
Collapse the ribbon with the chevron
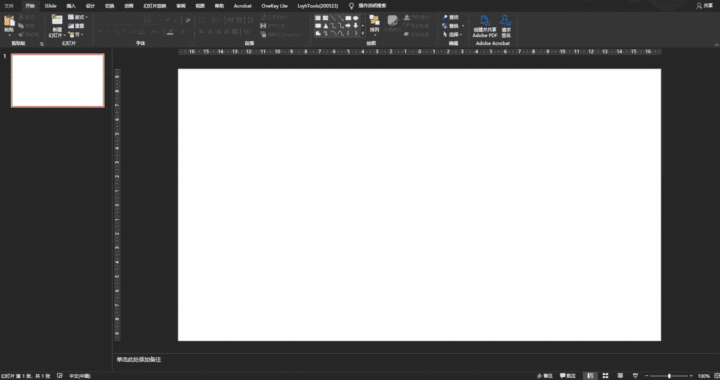tap(716, 45)
